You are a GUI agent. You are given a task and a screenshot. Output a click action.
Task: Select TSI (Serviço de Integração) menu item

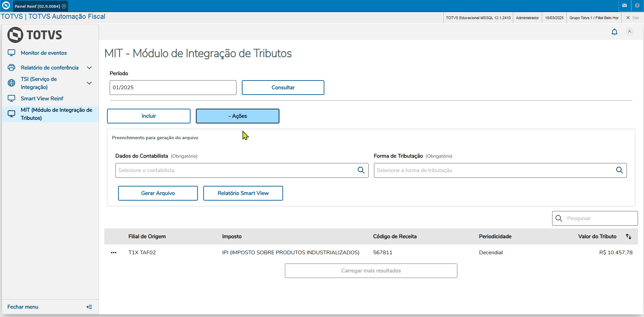tap(39, 83)
